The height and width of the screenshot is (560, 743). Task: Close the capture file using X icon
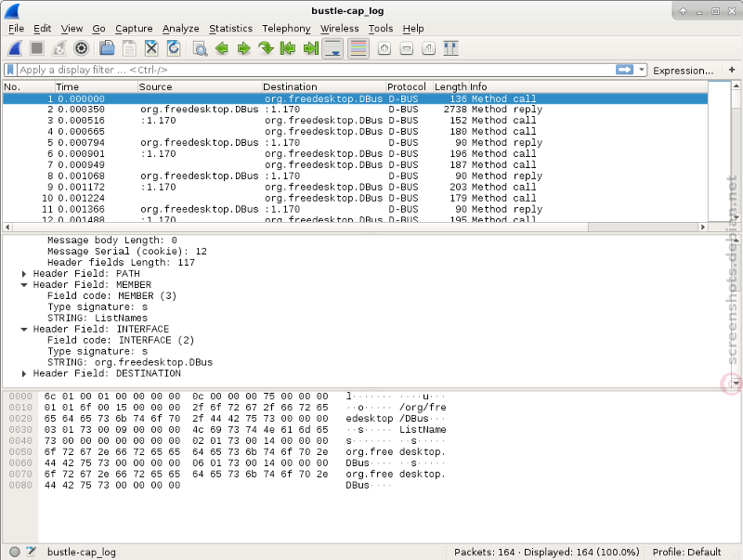pos(151,48)
